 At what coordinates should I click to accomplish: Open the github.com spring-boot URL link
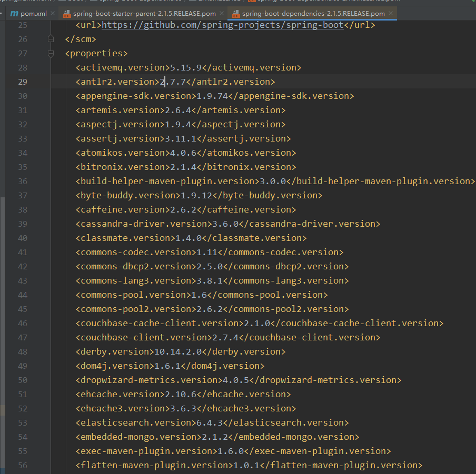223,25
